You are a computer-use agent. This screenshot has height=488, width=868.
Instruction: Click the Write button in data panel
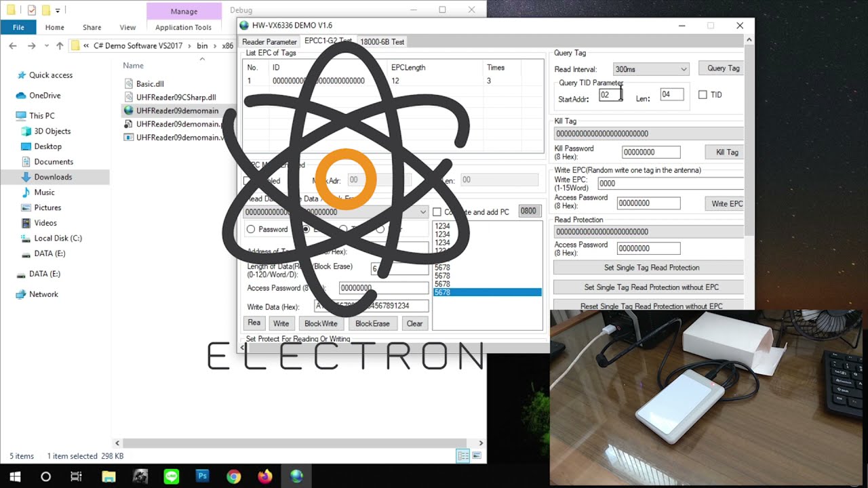281,323
